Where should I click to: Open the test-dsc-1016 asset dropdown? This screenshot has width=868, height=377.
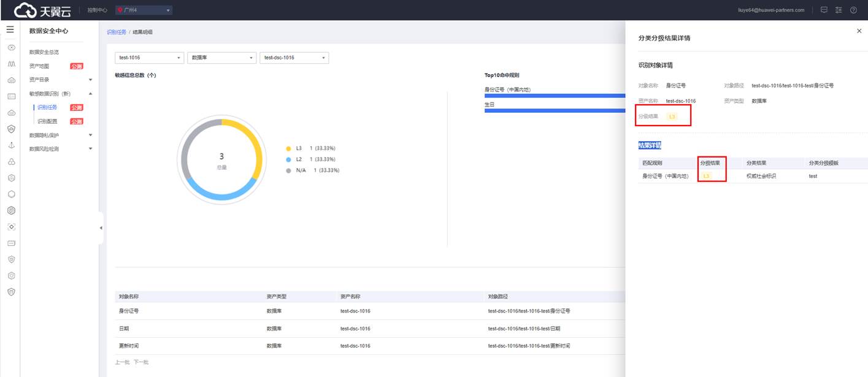(294, 58)
